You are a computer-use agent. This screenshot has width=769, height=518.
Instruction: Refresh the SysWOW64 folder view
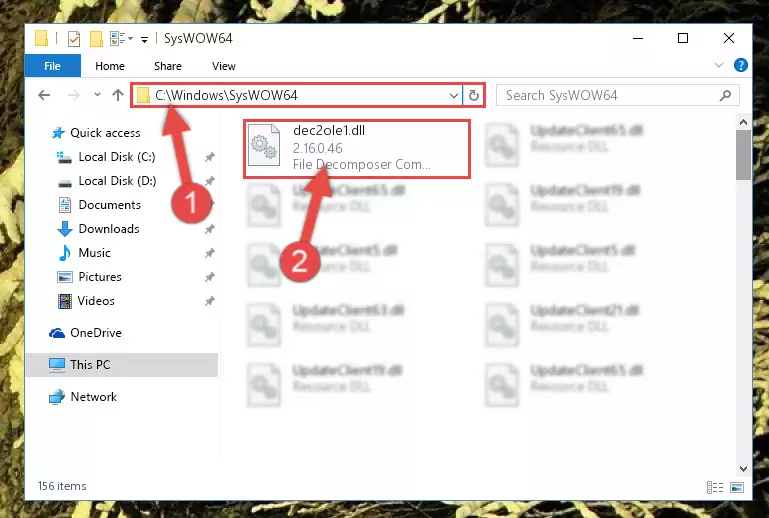point(473,95)
